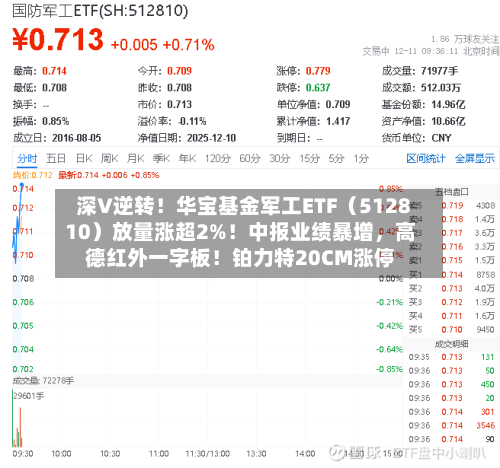Screen dimensions: 500x468
Task: Click the trade row with volume 3546
Action: coord(452,425)
